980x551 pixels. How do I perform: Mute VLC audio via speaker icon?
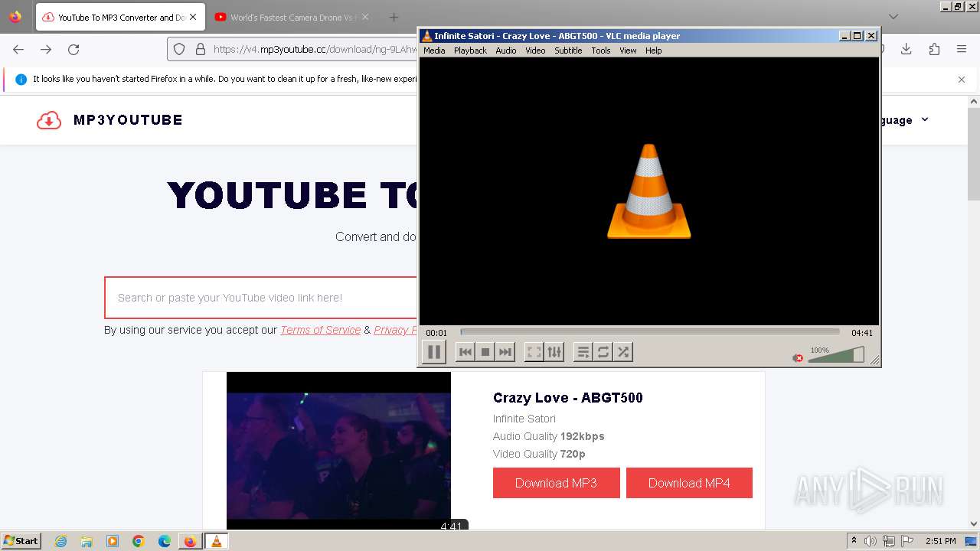(799, 357)
